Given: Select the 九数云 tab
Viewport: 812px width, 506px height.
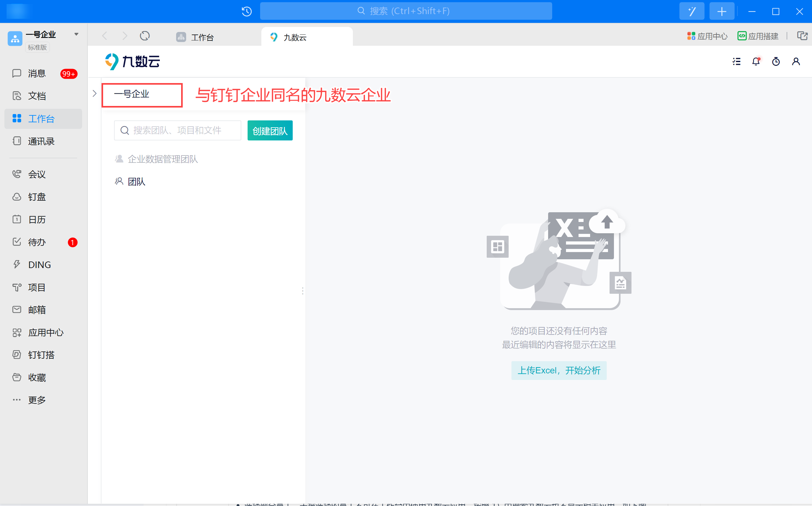Looking at the screenshot, I should [x=295, y=37].
